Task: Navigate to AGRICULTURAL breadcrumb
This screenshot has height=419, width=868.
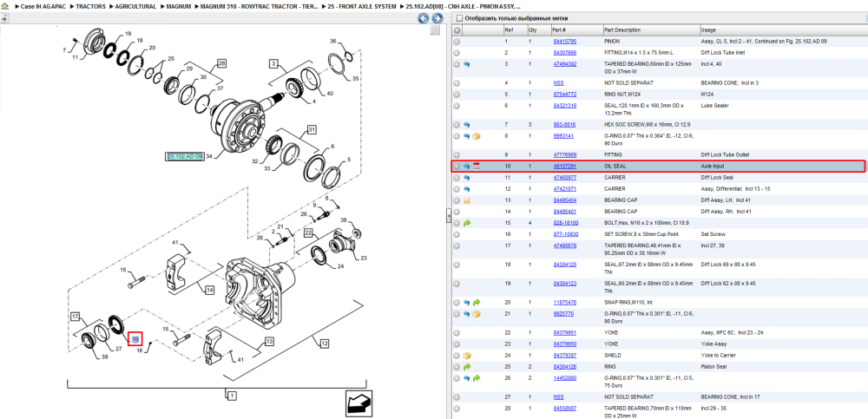Action: point(135,7)
